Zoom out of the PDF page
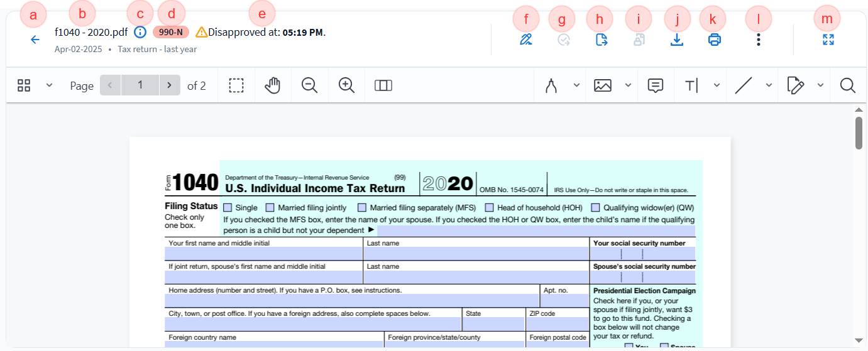Viewport: 868px width, 351px height. [x=309, y=85]
